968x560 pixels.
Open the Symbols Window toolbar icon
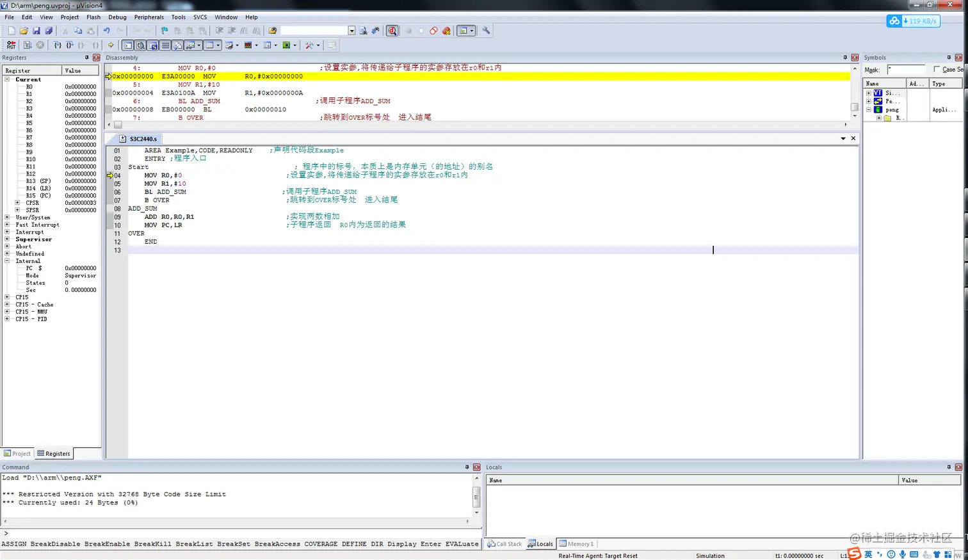tap(152, 45)
